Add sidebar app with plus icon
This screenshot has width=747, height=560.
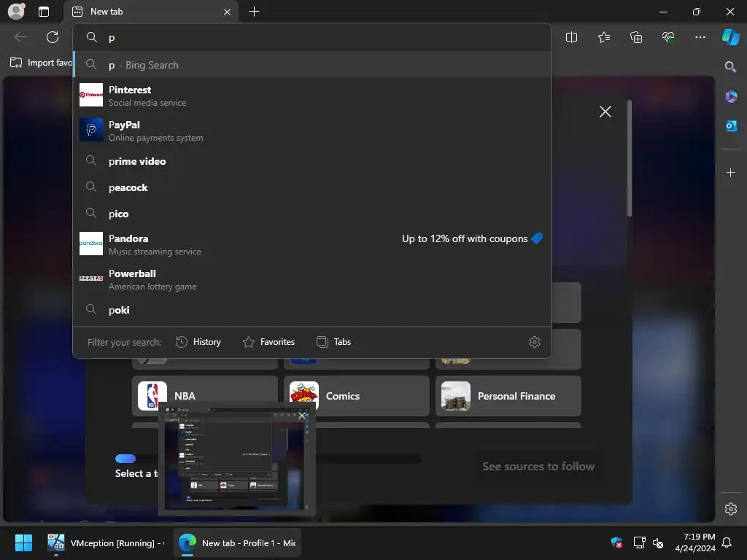pyautogui.click(x=731, y=172)
